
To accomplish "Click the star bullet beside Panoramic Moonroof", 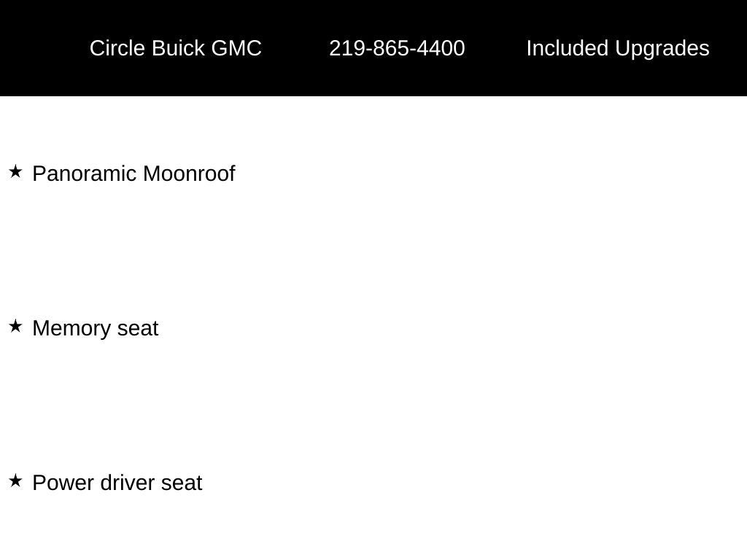I will coord(15,172).
